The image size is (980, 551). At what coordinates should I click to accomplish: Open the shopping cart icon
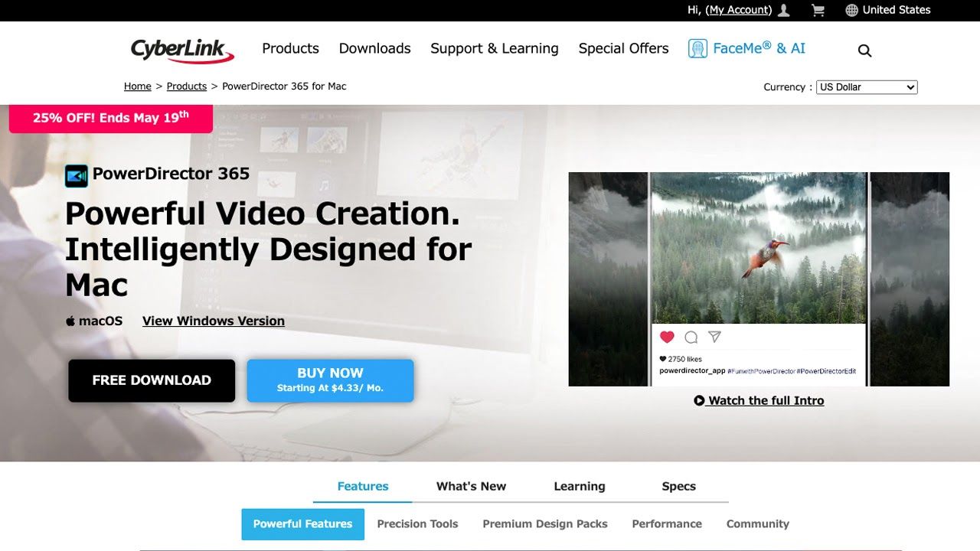[817, 9]
